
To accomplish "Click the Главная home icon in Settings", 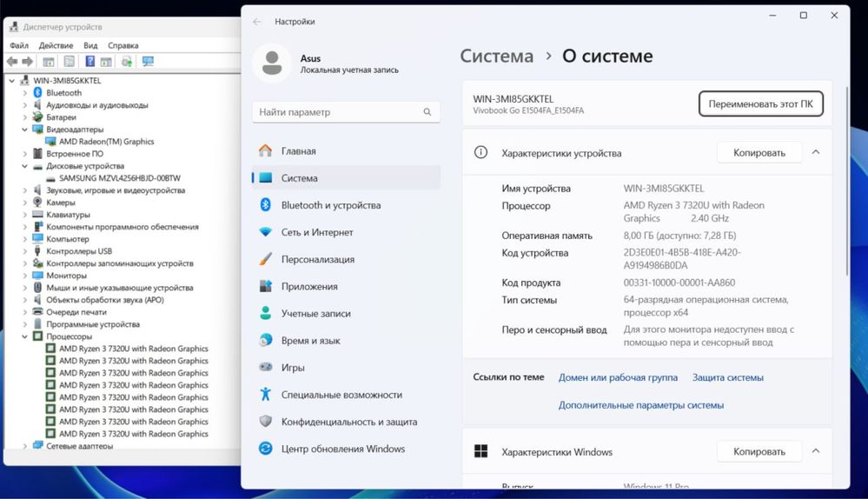I will pyautogui.click(x=266, y=150).
